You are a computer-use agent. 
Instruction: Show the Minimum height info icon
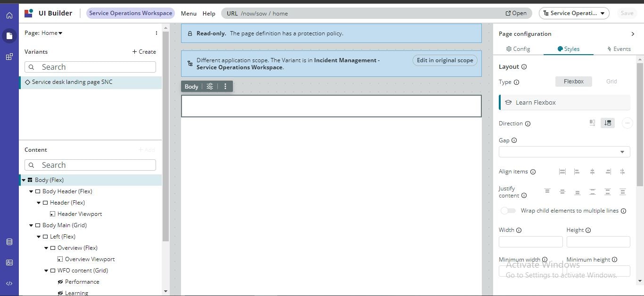(614, 260)
